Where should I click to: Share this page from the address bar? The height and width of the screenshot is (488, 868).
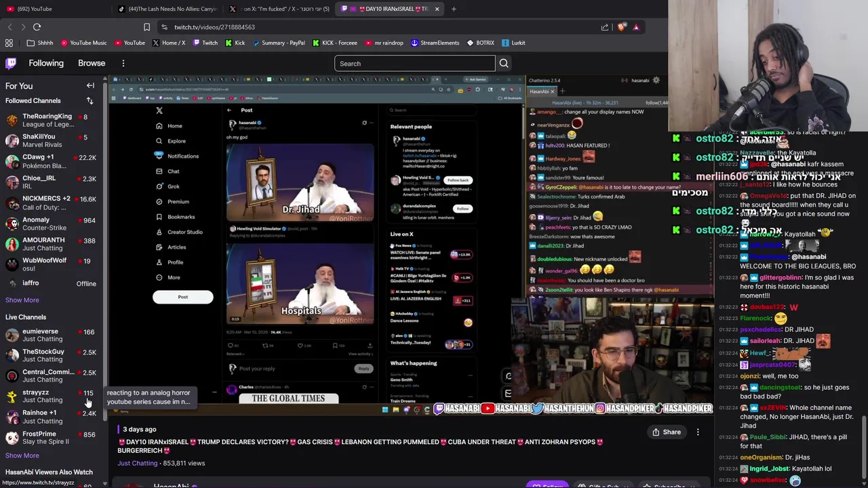tap(605, 27)
